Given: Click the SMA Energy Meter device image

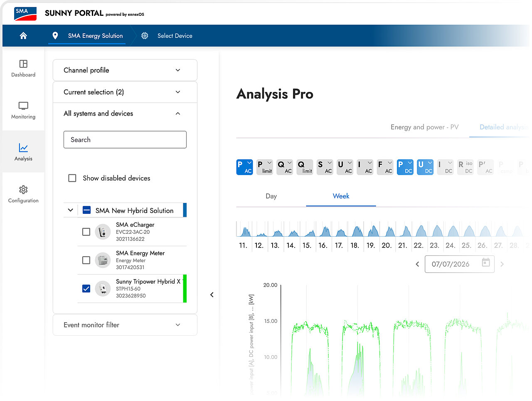Looking at the screenshot, I should pos(103,260).
